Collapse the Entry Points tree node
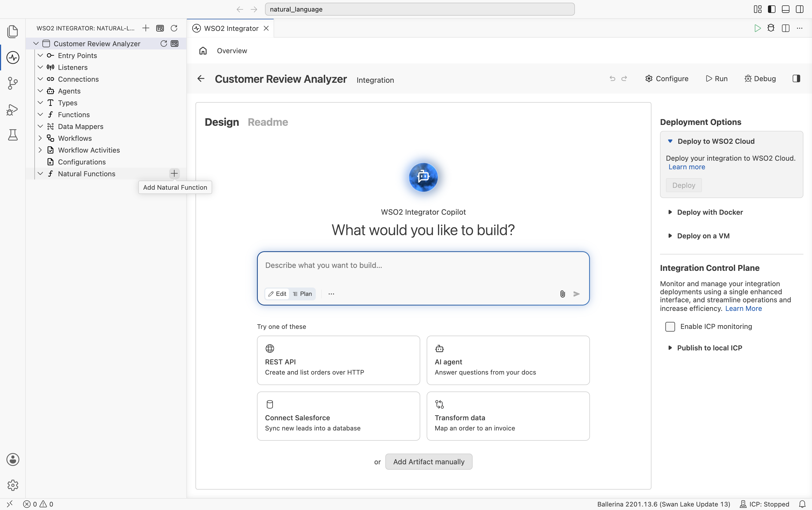Screen dimensions: 812x510 pyautogui.click(x=40, y=55)
